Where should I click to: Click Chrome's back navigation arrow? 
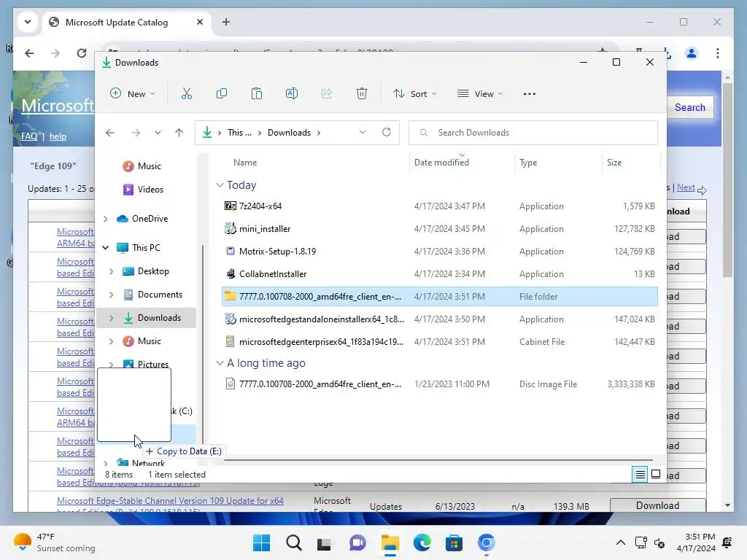tap(29, 53)
